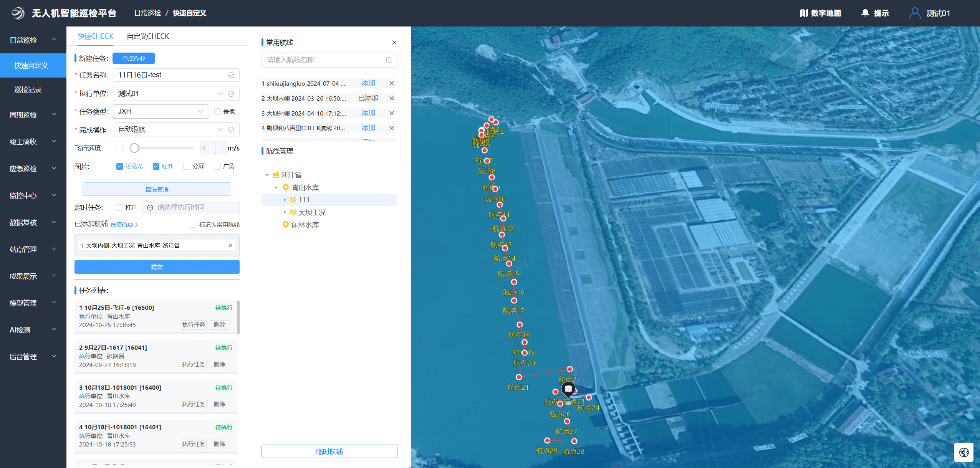Screen dimensions: 980x468
Task: Open 巡检记录 in the sidebar
Action: point(28,90)
